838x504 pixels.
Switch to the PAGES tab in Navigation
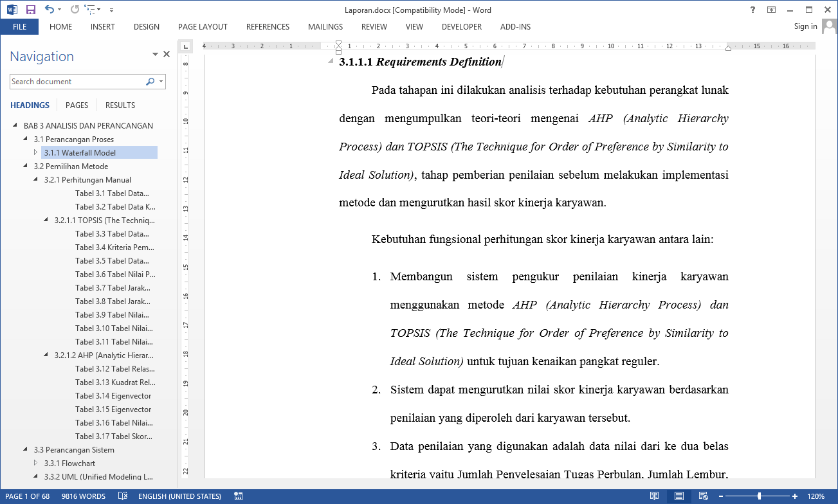click(x=77, y=105)
